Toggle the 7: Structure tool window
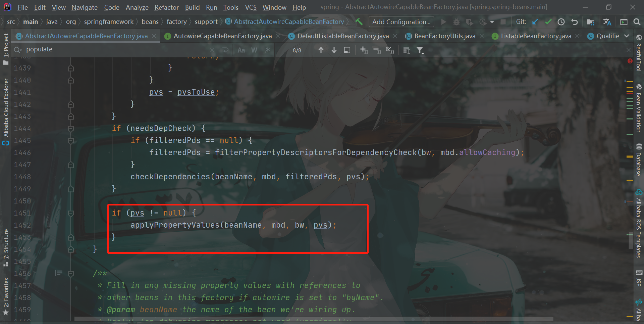Screen dimensions: 644x324 pos(6,247)
